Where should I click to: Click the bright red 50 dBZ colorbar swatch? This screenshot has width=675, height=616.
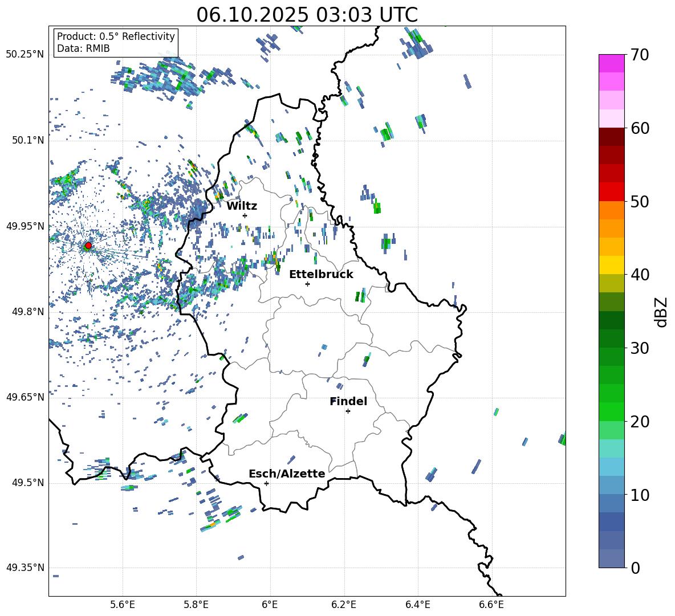click(x=612, y=192)
